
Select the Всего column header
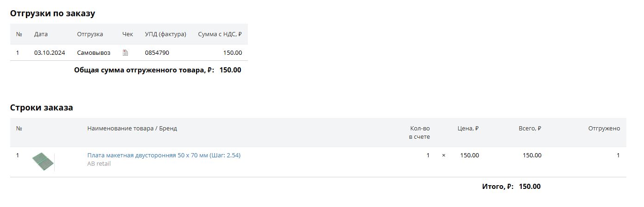click(530, 129)
